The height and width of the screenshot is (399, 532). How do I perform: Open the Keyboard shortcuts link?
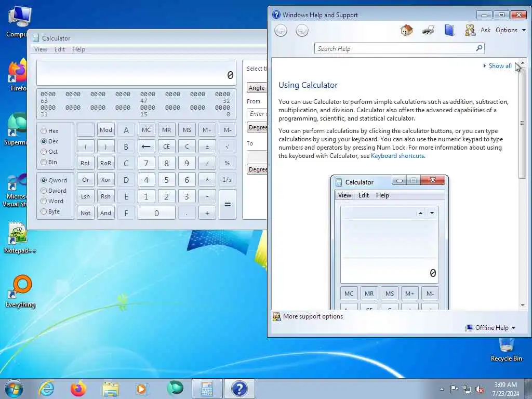coord(397,156)
